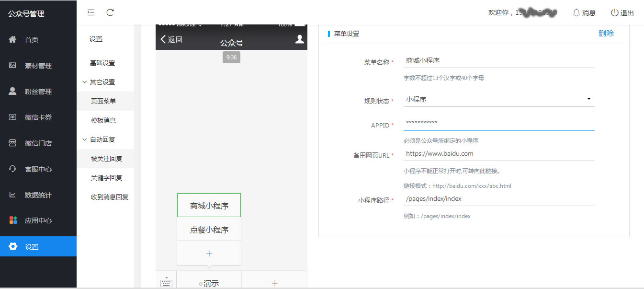Select the 点餐小程序 submenu button
The image size is (644, 289).
(x=209, y=230)
